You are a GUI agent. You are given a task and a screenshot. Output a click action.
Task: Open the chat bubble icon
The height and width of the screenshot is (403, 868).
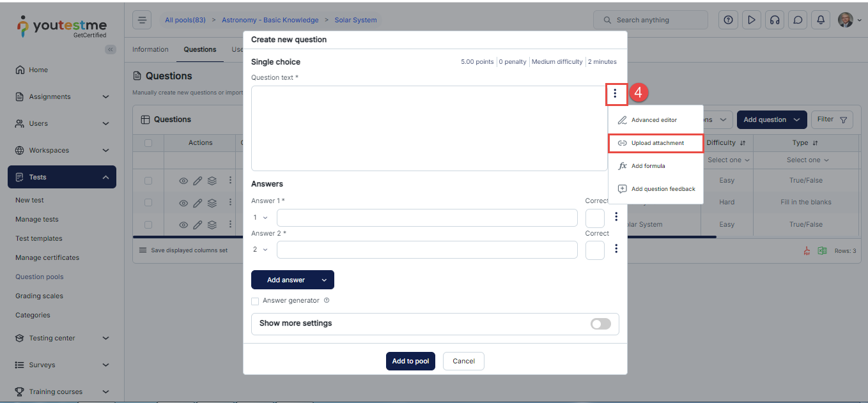(x=798, y=20)
